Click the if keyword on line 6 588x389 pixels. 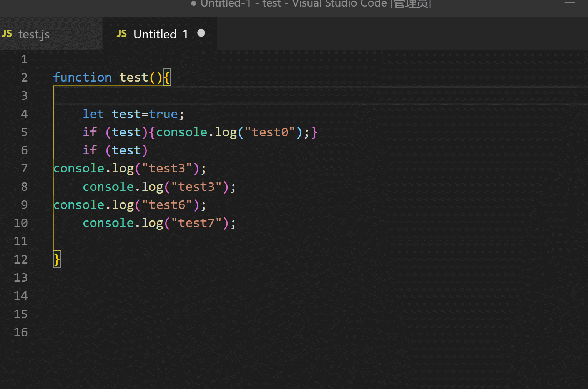pyautogui.click(x=90, y=150)
